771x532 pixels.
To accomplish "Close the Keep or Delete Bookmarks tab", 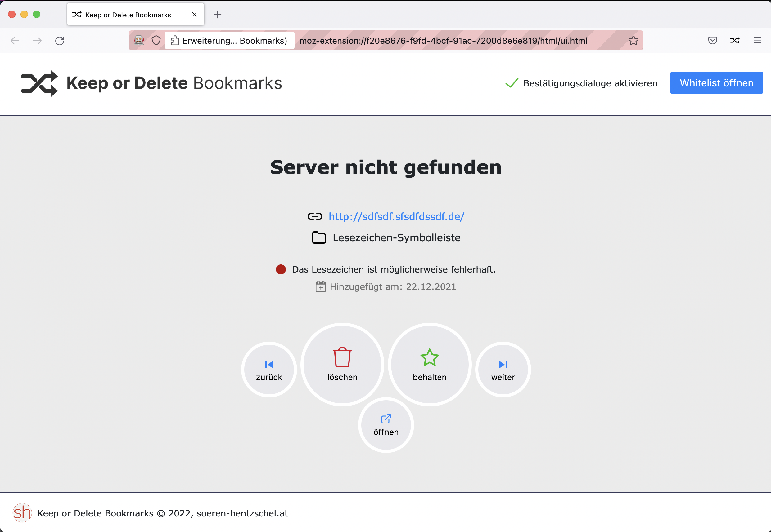I will (194, 15).
